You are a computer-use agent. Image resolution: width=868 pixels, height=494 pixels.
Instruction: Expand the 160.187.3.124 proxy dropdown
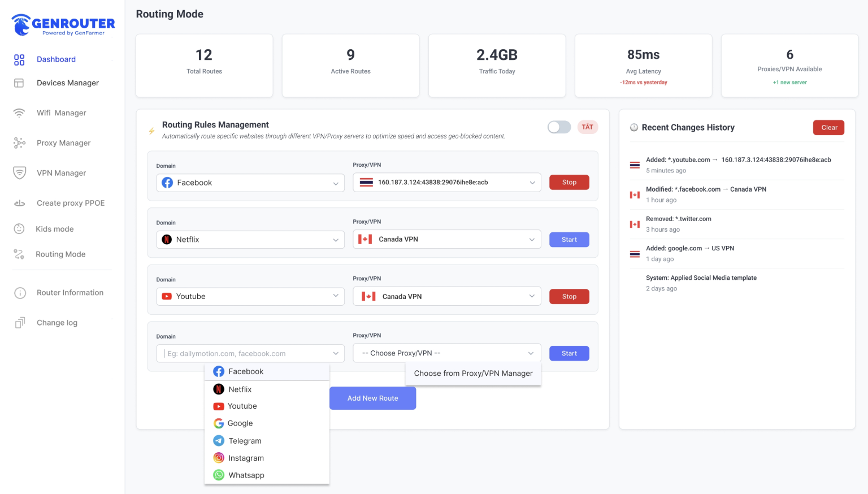click(447, 183)
